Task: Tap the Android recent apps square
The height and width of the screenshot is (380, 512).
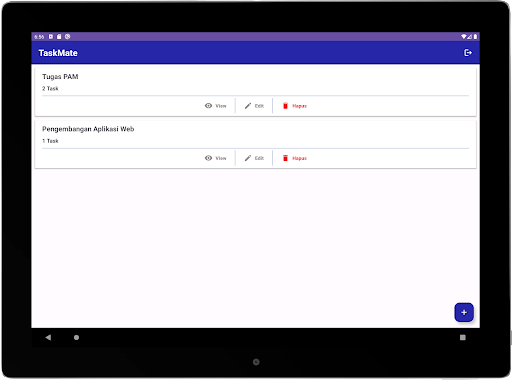Action: 463,337
